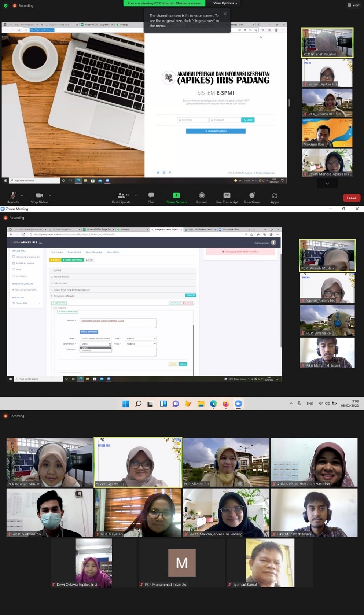
Task: Open Windows 11 taskbar Search
Action: click(x=138, y=404)
